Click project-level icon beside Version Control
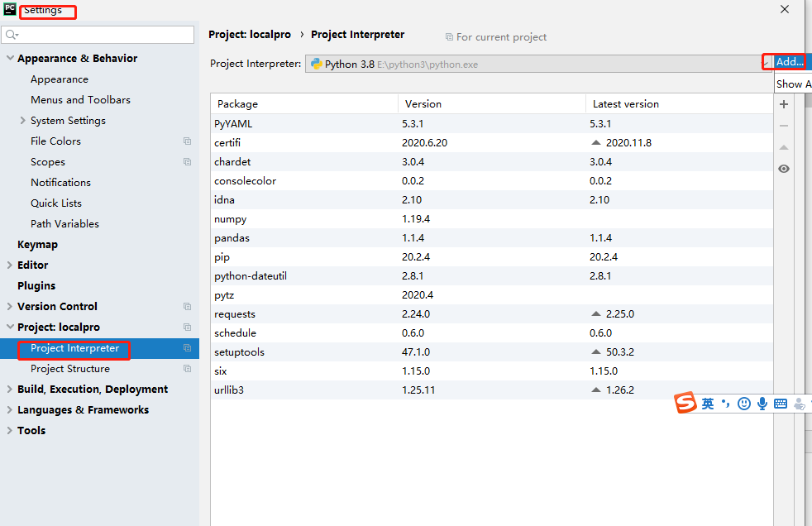 click(188, 307)
